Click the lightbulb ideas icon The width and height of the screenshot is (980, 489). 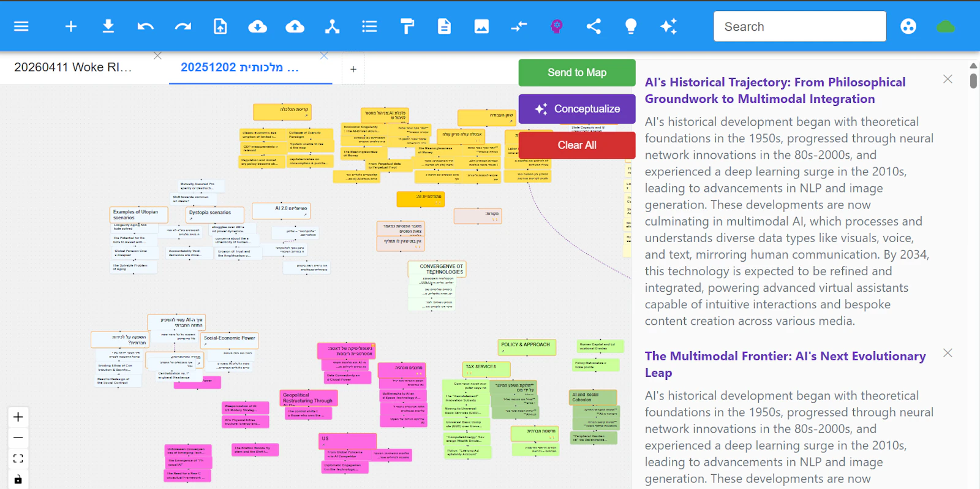[x=631, y=26]
